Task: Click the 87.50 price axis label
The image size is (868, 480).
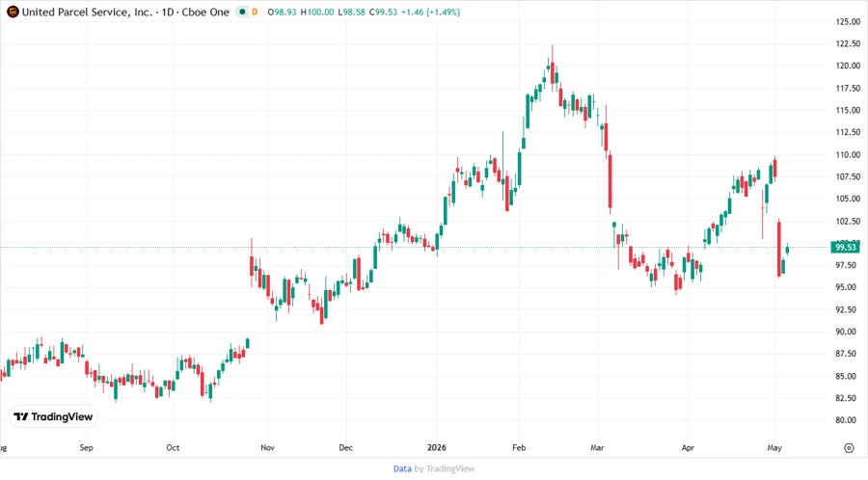Action: [x=848, y=354]
